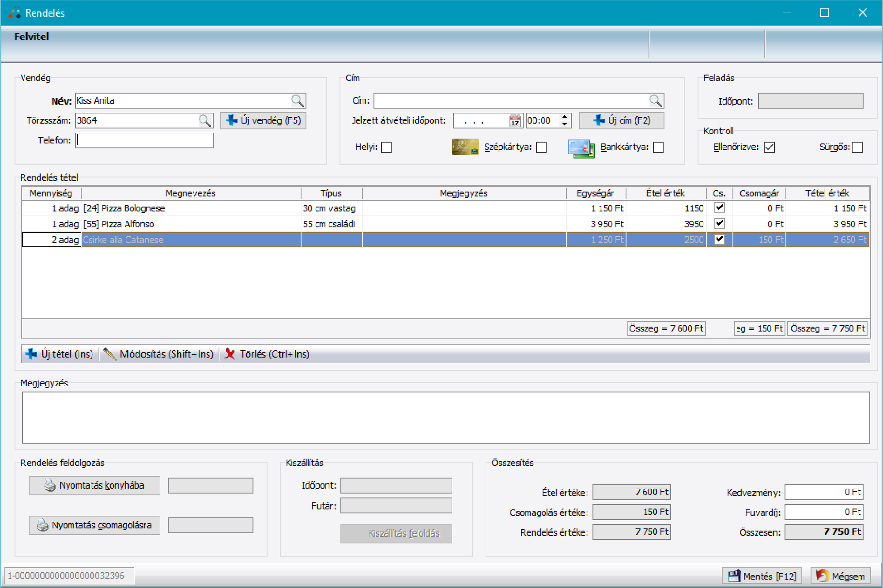Uncheck the Ellenőrizve checkbox

coord(770,147)
